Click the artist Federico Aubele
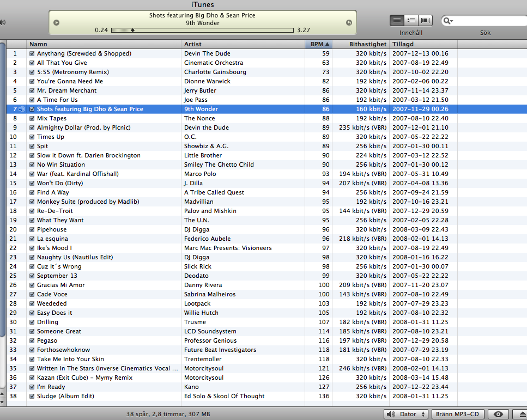Screen dimensions: 527x420 pyautogui.click(x=208, y=239)
